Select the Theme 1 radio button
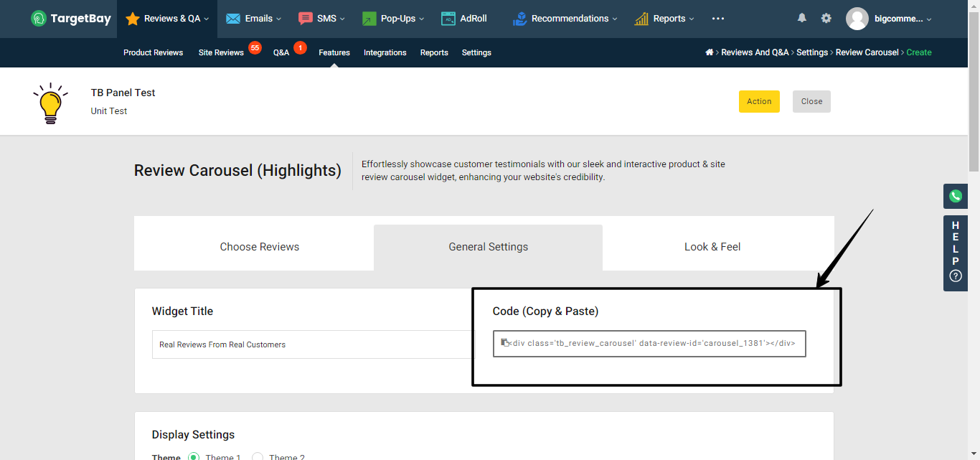The height and width of the screenshot is (460, 980). click(194, 457)
